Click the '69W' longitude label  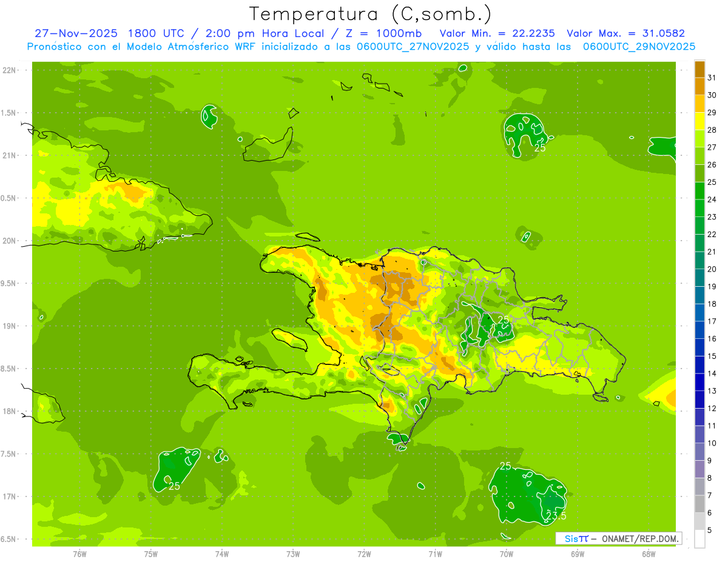[578, 554]
